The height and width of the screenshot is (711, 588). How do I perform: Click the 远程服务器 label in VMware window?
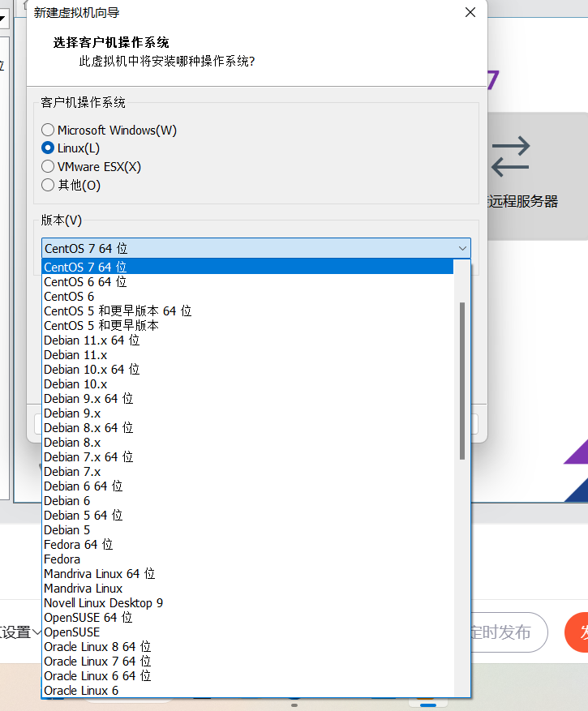point(522,201)
